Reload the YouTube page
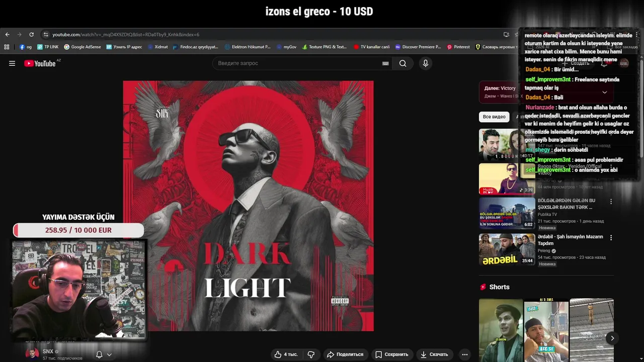The height and width of the screenshot is (362, 644). 31,35
